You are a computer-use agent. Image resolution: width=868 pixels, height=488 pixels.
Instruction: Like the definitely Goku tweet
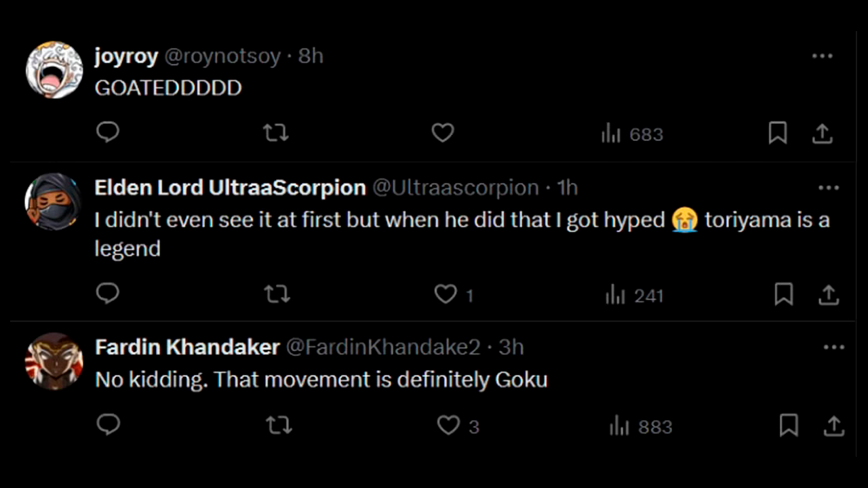click(x=448, y=426)
